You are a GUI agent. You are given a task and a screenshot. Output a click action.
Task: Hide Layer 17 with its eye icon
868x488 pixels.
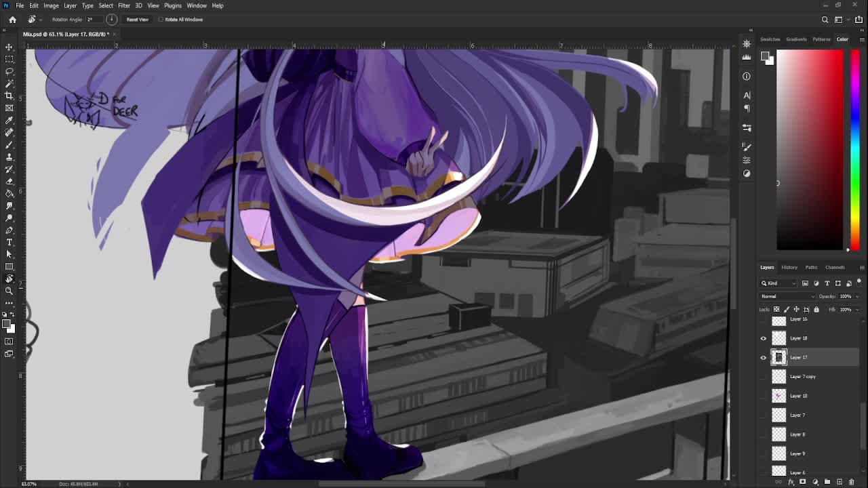[x=763, y=357]
